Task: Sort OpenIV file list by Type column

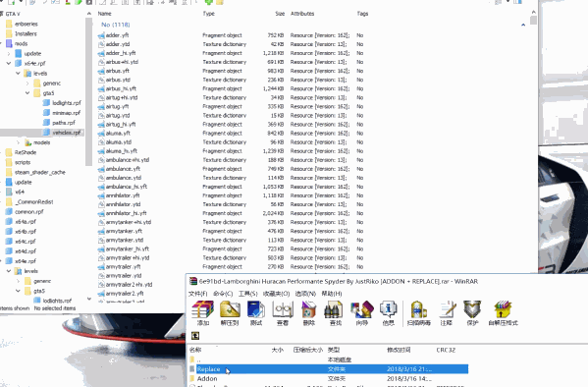Action: point(208,14)
